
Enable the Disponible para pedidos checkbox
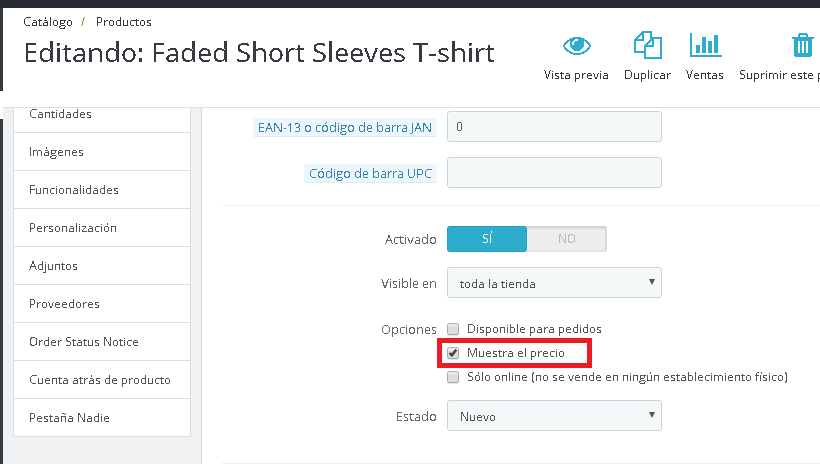pyautogui.click(x=453, y=329)
